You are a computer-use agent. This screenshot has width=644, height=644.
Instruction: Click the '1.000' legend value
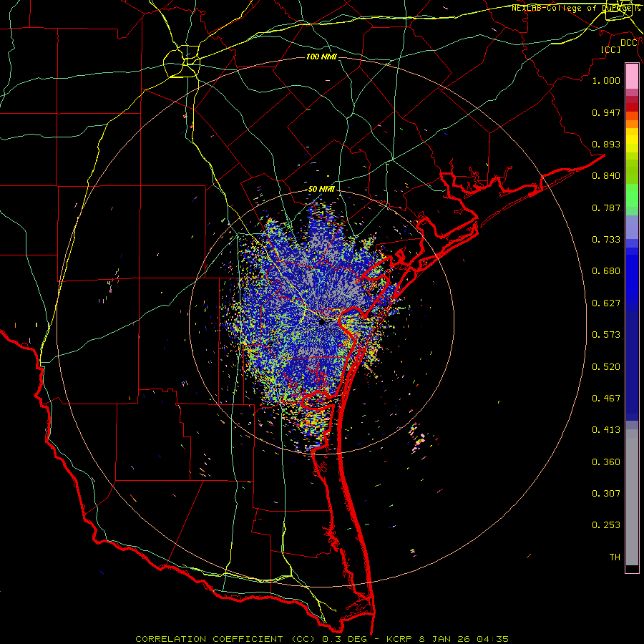coord(606,80)
